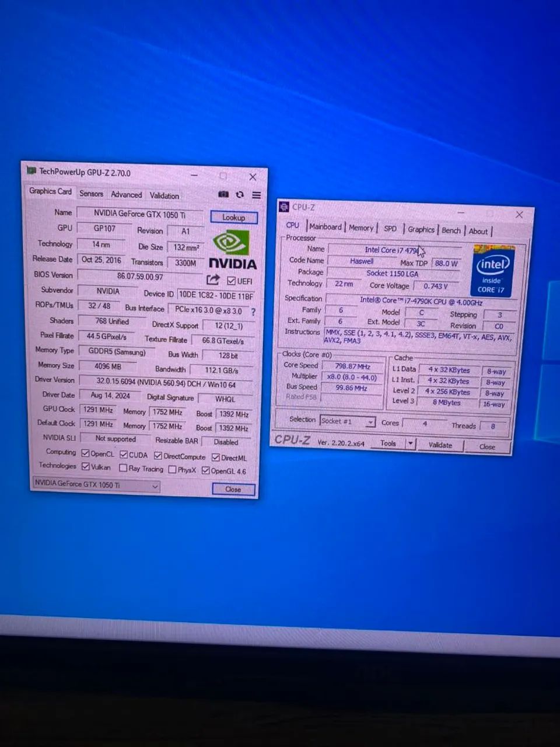This screenshot has width=560, height=747.
Task: Click the NVIDIA SLI value Not supported
Action: 116,439
